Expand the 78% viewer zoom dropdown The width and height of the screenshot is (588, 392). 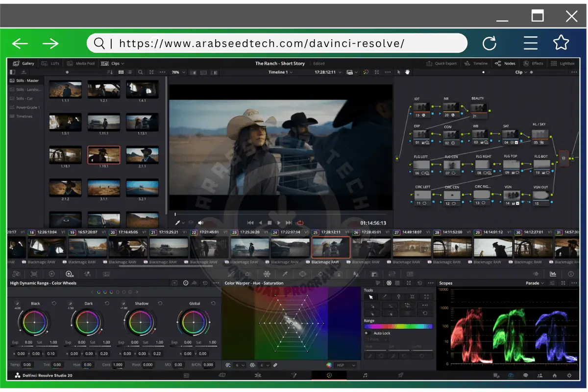coord(178,72)
